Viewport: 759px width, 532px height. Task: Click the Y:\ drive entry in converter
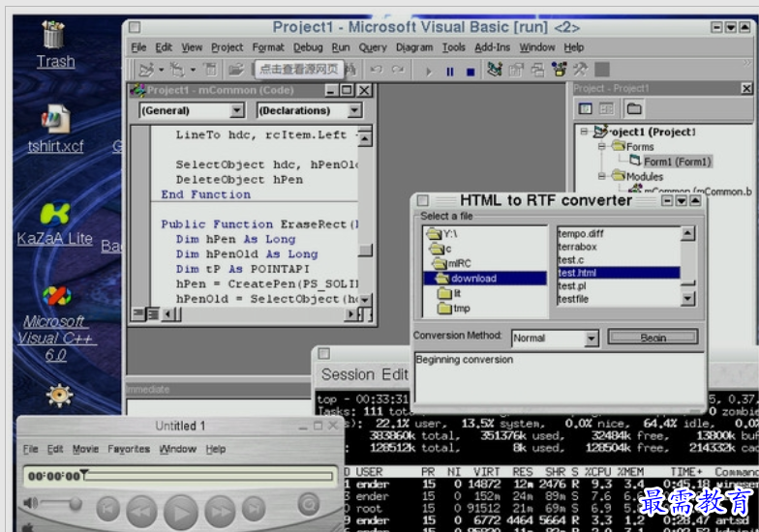pyautogui.click(x=441, y=234)
